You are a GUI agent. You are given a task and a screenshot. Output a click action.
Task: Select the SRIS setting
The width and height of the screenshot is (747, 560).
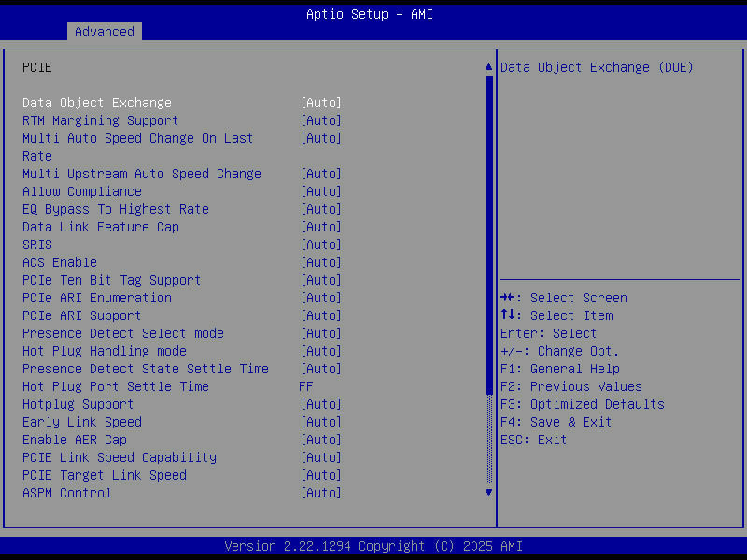(36, 244)
